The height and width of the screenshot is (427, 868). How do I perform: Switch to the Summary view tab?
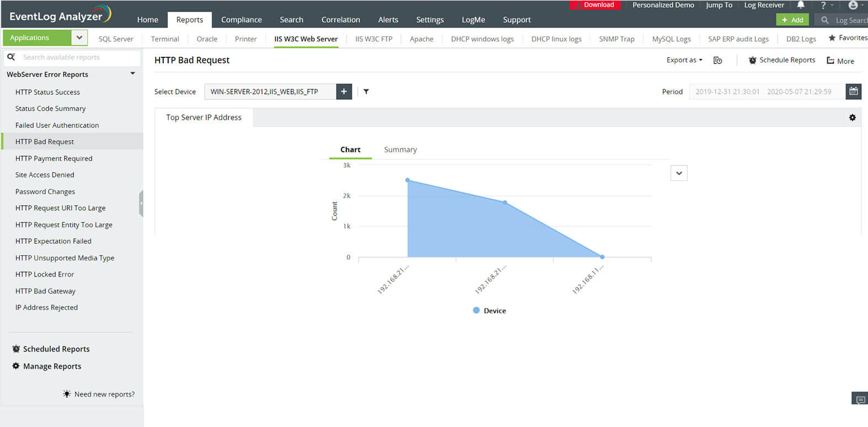click(x=400, y=150)
